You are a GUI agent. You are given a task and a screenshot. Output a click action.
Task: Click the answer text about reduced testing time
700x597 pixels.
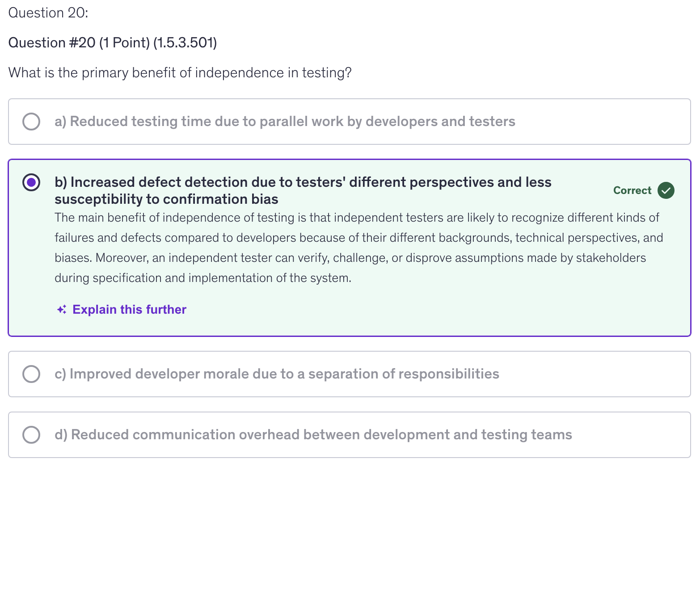[x=285, y=122]
